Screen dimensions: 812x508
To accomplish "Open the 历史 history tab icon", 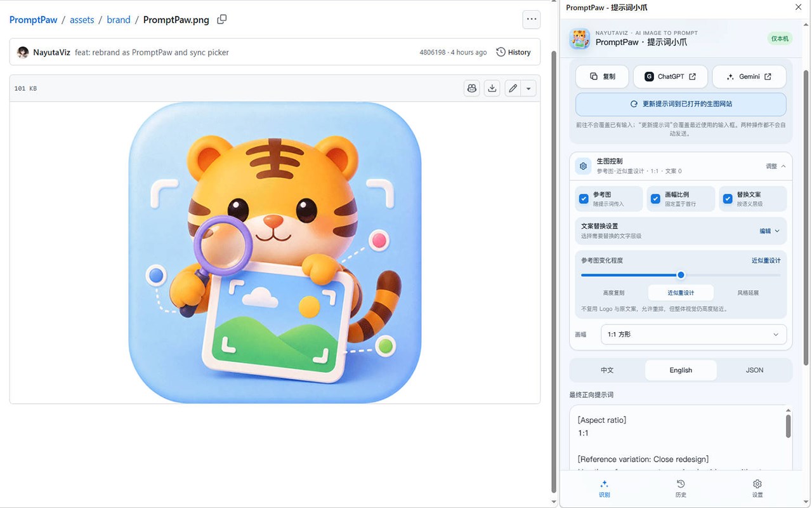I will [681, 488].
